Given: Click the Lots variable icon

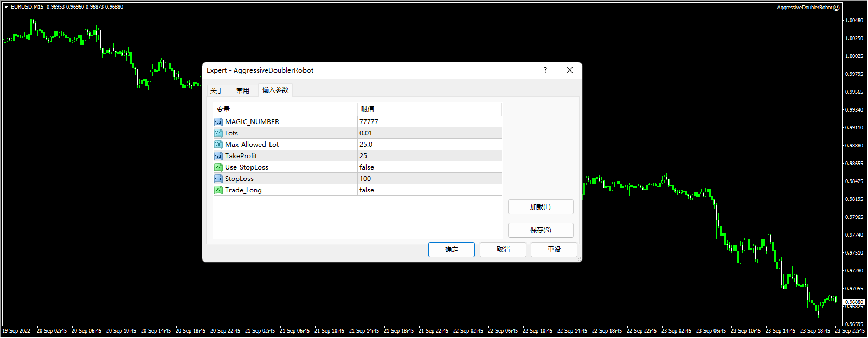Looking at the screenshot, I should tap(218, 133).
